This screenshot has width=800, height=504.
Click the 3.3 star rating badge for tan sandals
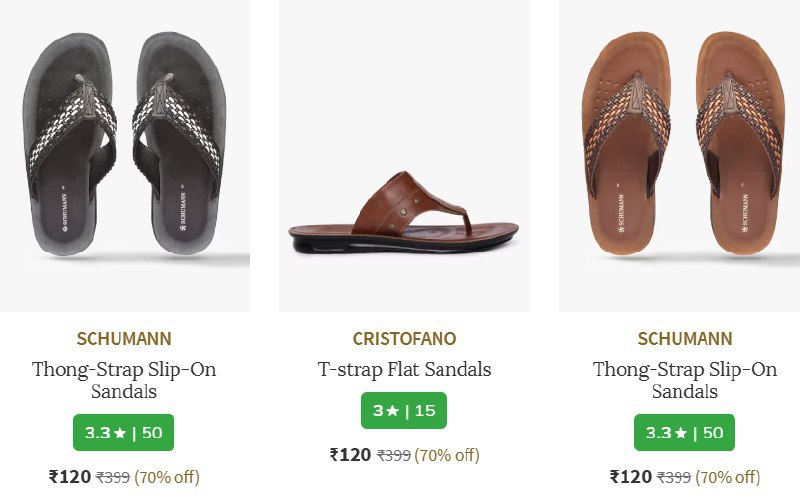(x=685, y=433)
